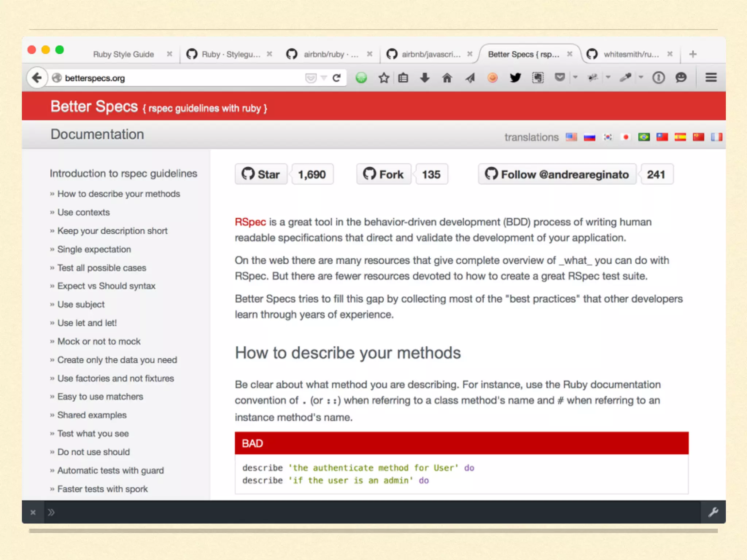The width and height of the screenshot is (747, 560).
Task: Click the Evernote clipper toolbar icon
Action: [x=538, y=78]
